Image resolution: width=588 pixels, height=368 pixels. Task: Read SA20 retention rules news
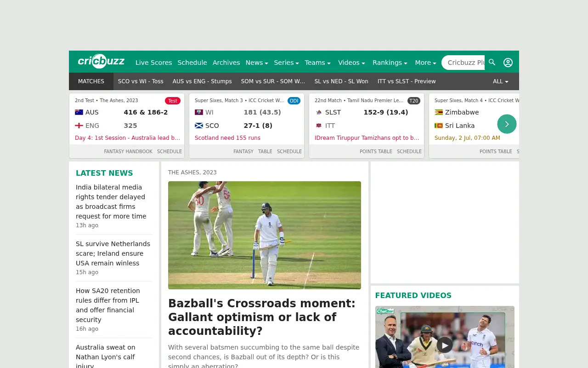(108, 305)
